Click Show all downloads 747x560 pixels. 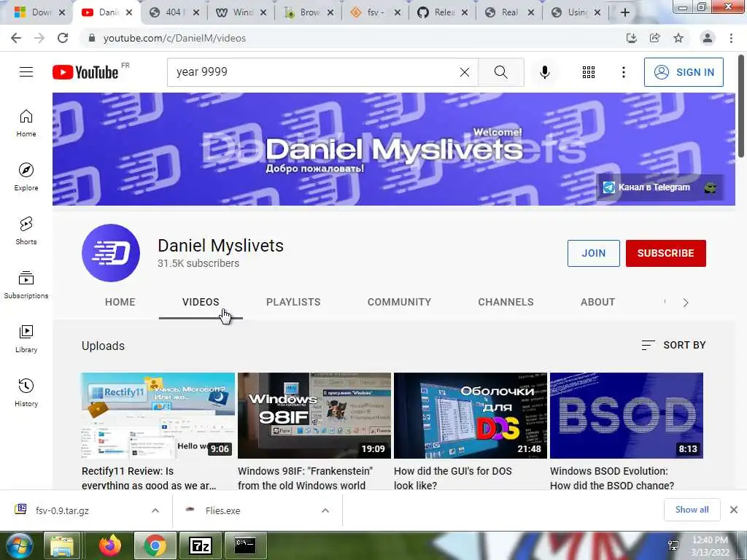point(692,510)
